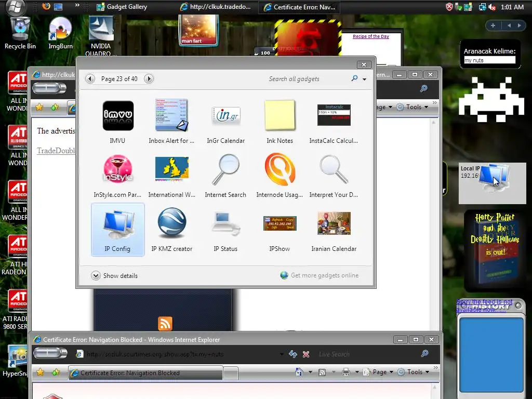The image size is (532, 399).
Task: Open Favorites Center star in Certificate Error window
Action: (x=40, y=372)
